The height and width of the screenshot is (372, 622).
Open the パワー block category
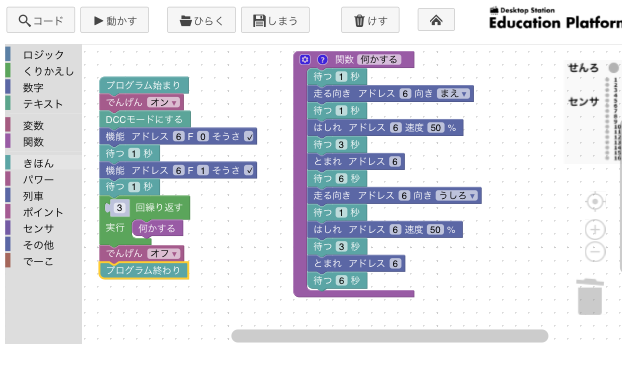(43, 179)
